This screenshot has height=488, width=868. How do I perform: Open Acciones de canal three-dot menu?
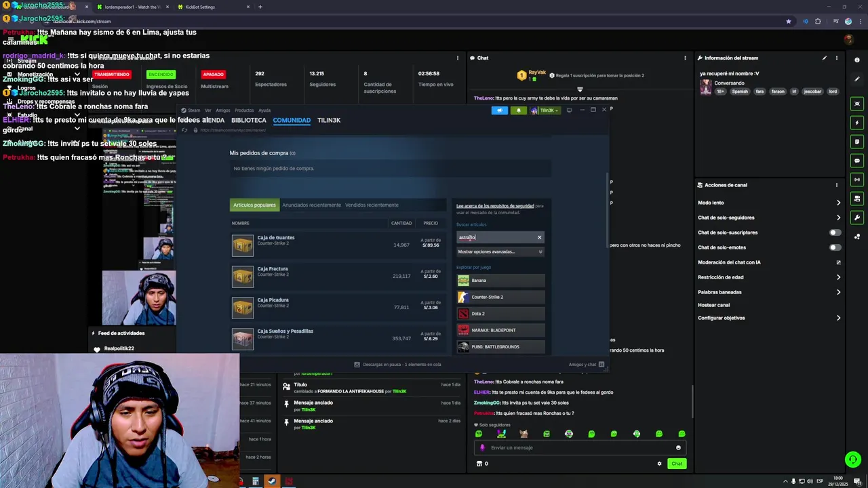pos(837,184)
